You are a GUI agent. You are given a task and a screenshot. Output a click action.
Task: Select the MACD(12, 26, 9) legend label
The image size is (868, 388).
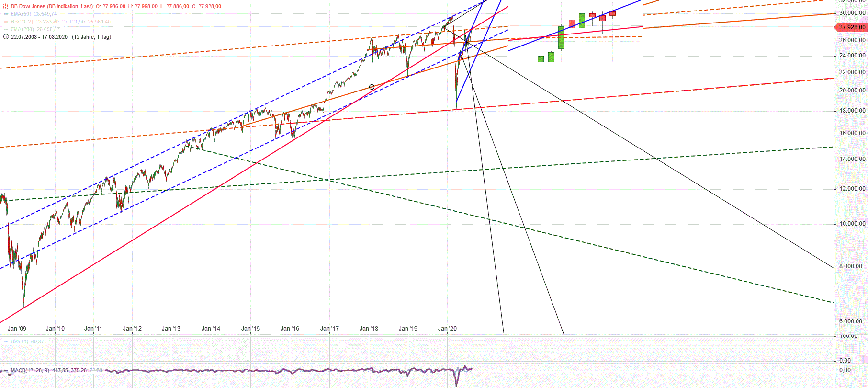click(30, 370)
